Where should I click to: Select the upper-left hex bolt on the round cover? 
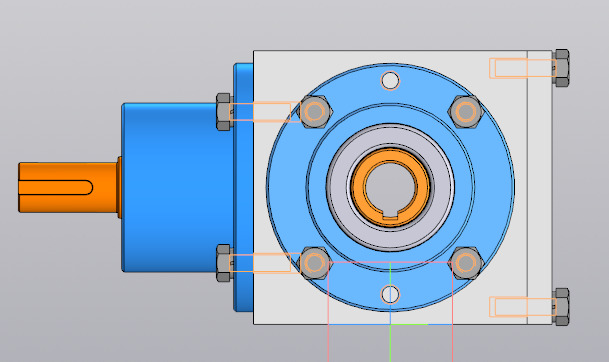click(x=315, y=112)
